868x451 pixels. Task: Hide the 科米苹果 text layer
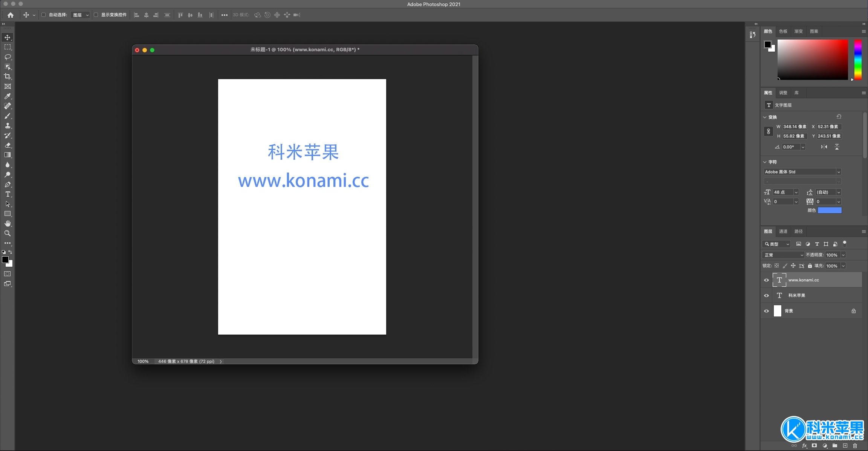pyautogui.click(x=766, y=295)
